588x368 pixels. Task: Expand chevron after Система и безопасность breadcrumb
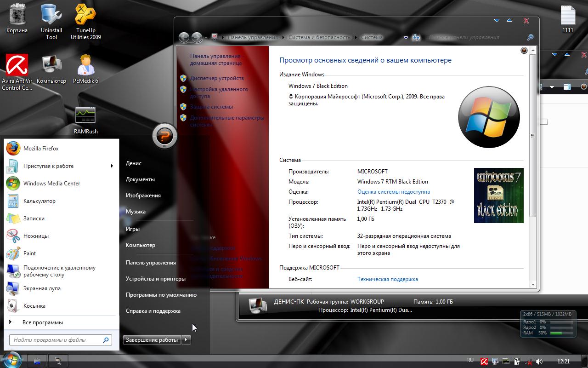[356, 38]
